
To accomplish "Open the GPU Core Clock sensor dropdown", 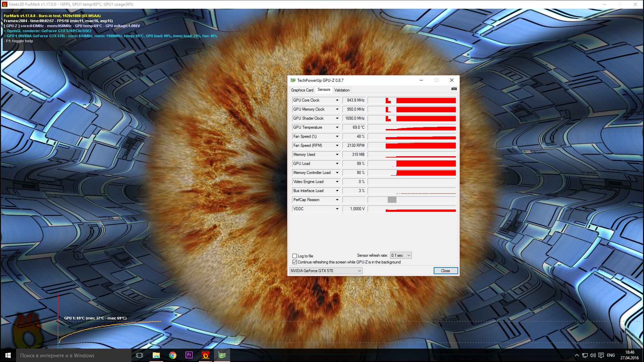I will point(337,100).
